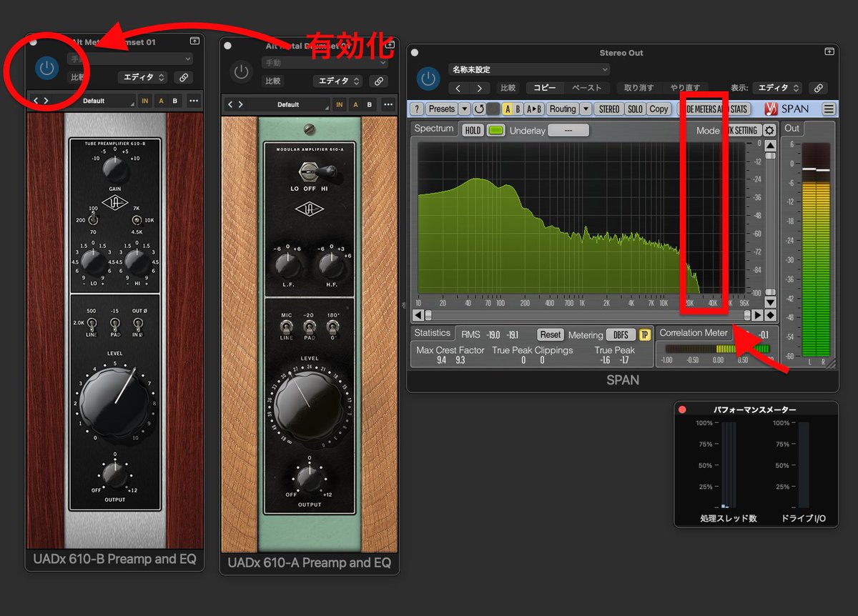This screenshot has height=616, width=858.
Task: Toggle the IN bypass on 610-A toolbar
Action: (x=340, y=104)
